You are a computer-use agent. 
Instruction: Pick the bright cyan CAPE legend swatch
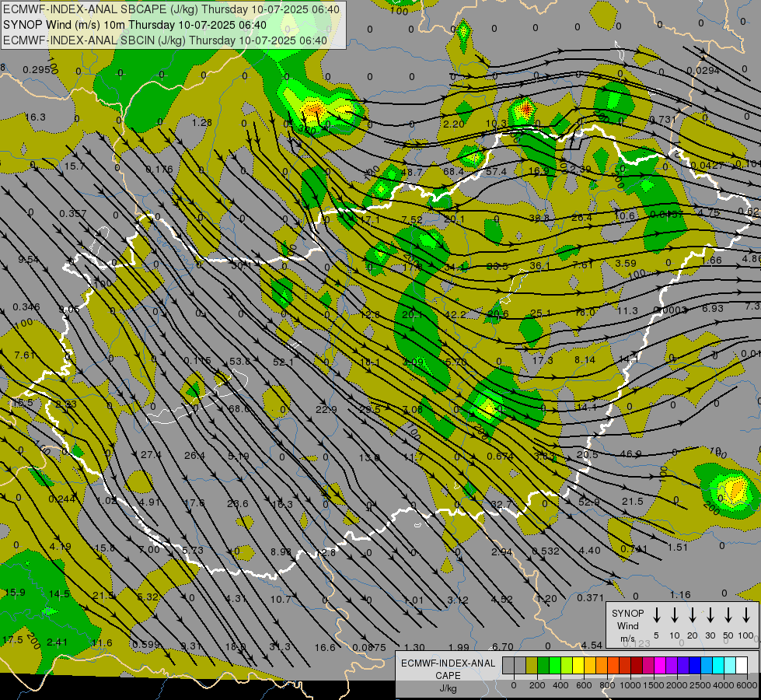[718, 666]
